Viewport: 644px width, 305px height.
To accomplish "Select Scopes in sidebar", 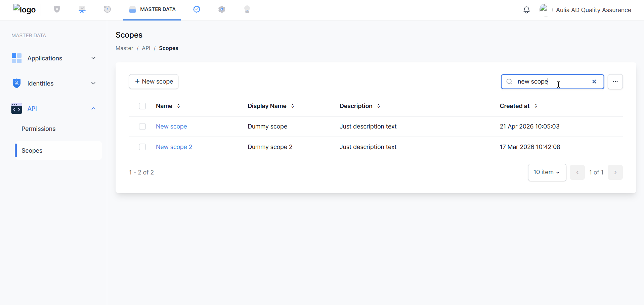I will click(58, 150).
